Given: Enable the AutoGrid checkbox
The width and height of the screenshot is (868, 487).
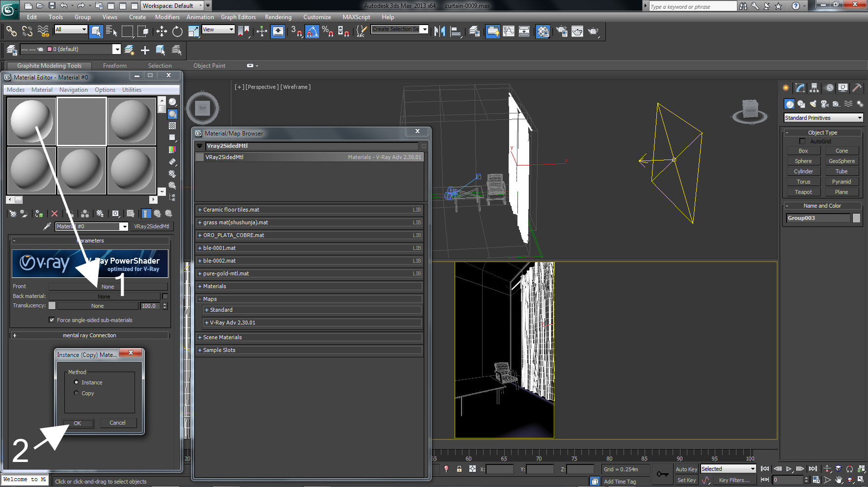Looking at the screenshot, I should point(802,141).
